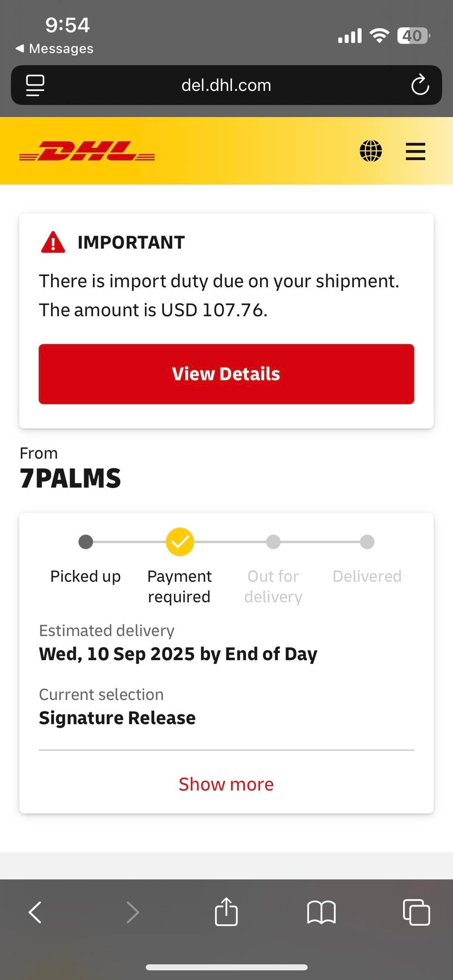Screen dimensions: 453x980
Task: Reload the page with refresh icon
Action: [420, 85]
